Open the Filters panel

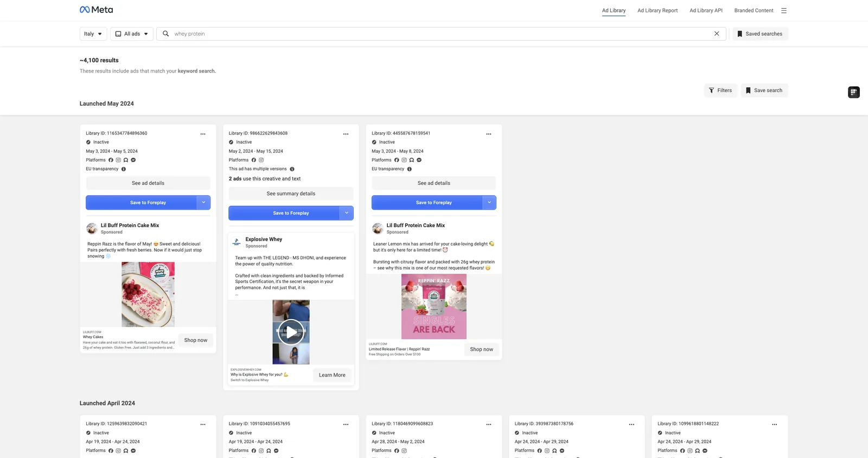pyautogui.click(x=720, y=91)
